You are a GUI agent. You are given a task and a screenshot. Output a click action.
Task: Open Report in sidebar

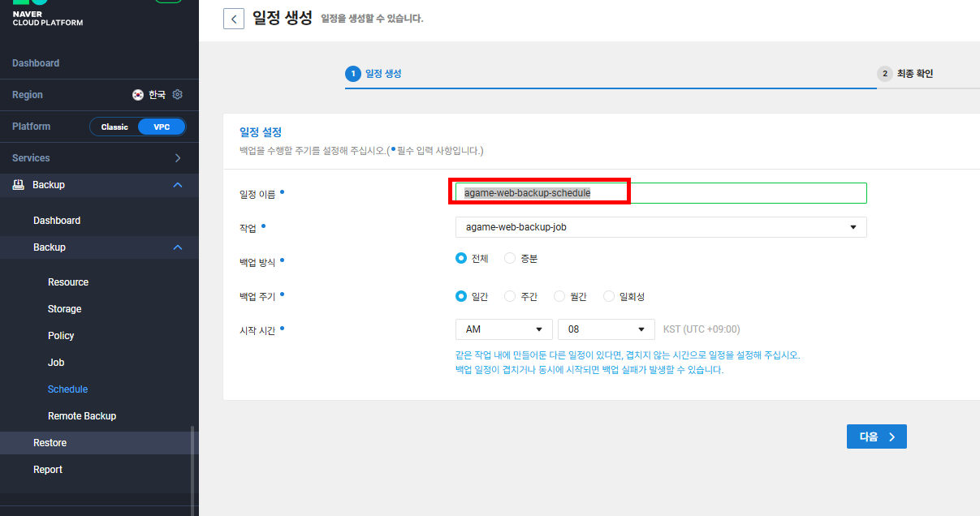click(x=48, y=470)
